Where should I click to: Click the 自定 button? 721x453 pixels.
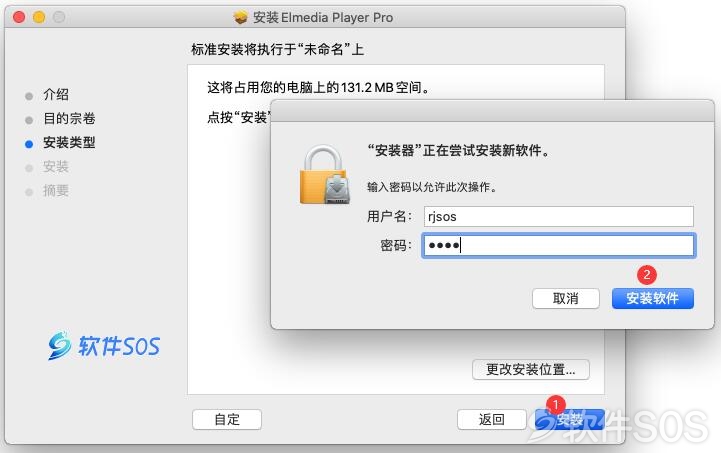click(227, 419)
